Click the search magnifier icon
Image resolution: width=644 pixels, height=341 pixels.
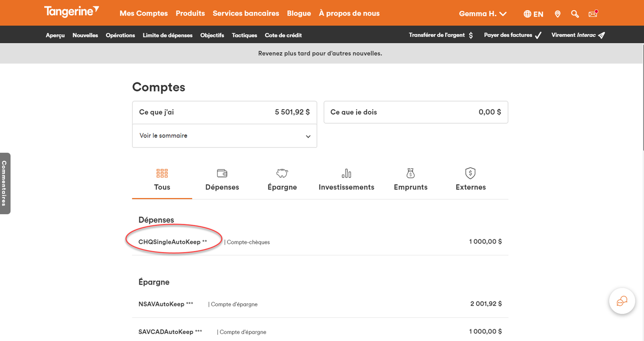pyautogui.click(x=575, y=14)
